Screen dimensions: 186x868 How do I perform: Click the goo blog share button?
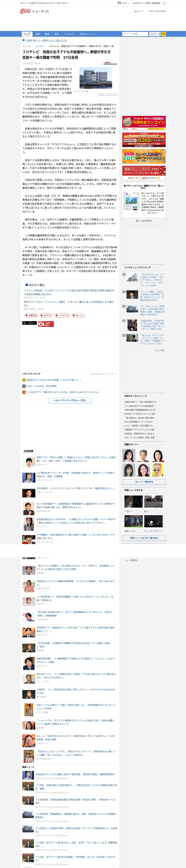pyautogui.click(x=46, y=324)
